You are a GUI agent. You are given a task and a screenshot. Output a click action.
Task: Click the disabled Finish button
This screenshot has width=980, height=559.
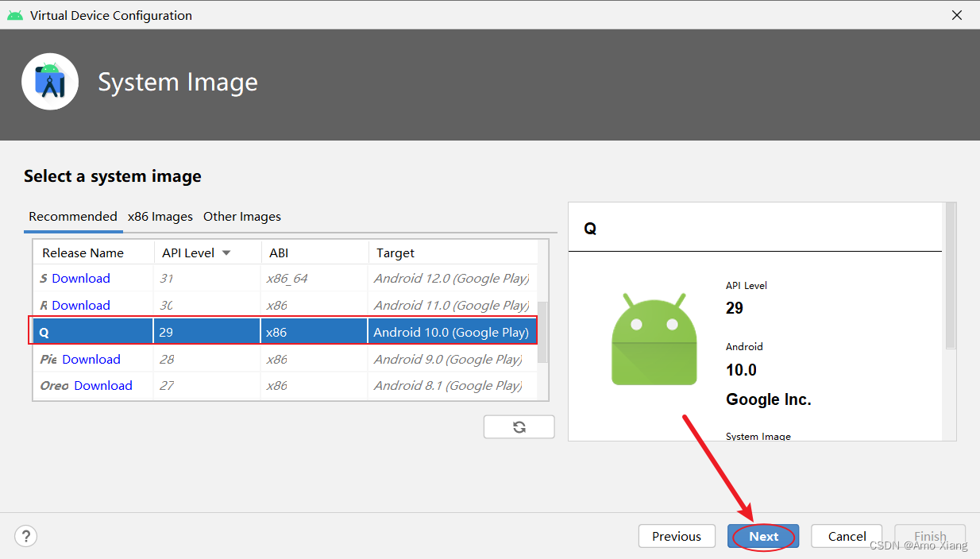(930, 536)
